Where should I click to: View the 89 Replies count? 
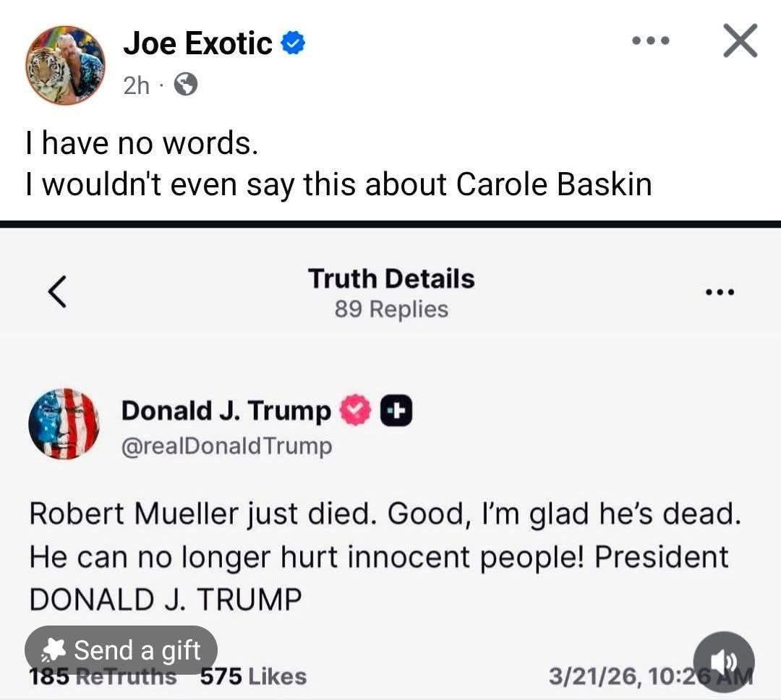391,310
